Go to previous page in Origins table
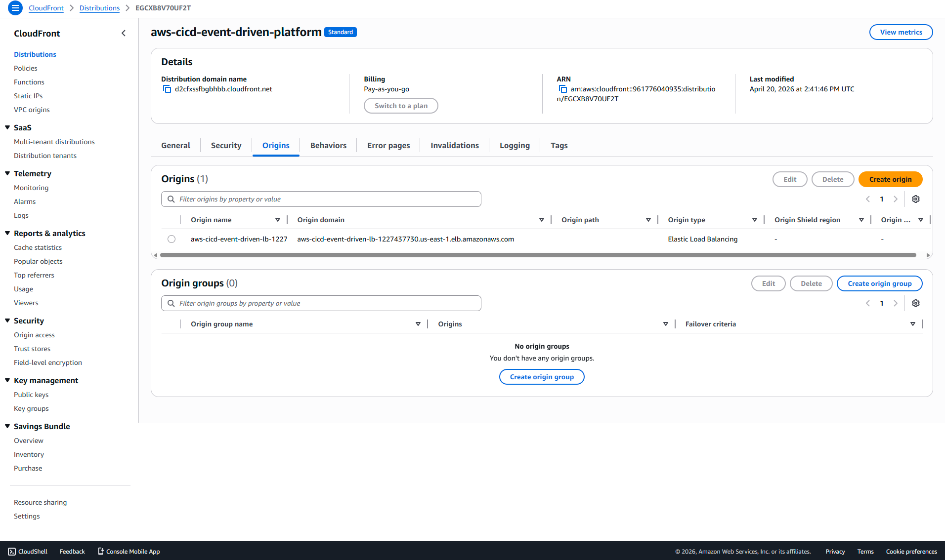945x560 pixels. tap(868, 199)
